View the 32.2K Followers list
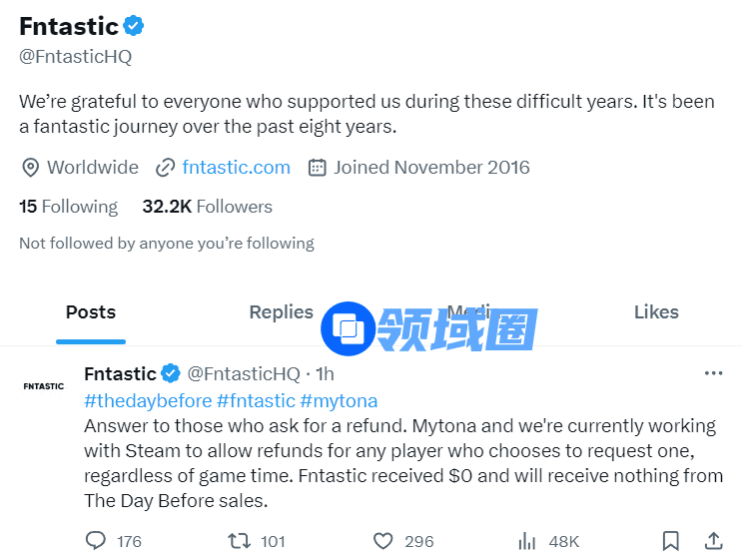Image resolution: width=742 pixels, height=560 pixels. pyautogui.click(x=207, y=207)
